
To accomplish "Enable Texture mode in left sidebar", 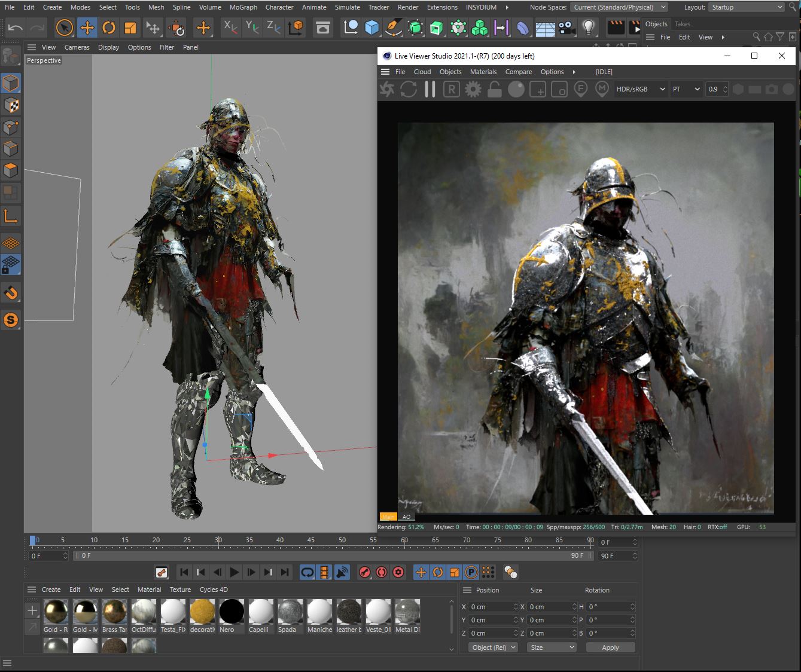I will click(x=11, y=105).
